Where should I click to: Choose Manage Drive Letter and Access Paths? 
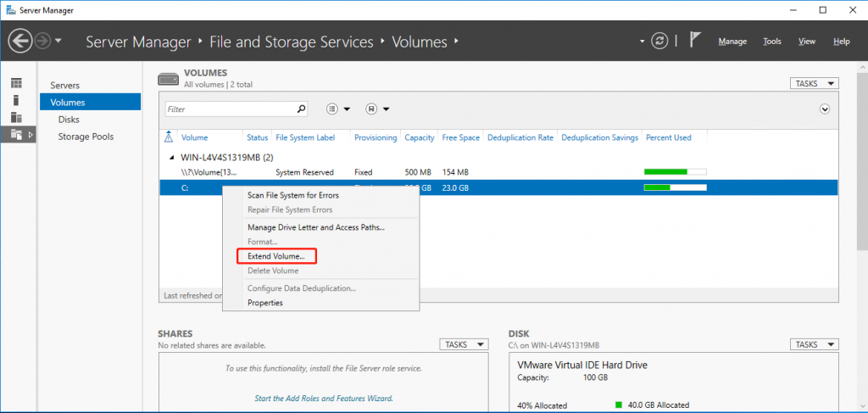point(316,227)
